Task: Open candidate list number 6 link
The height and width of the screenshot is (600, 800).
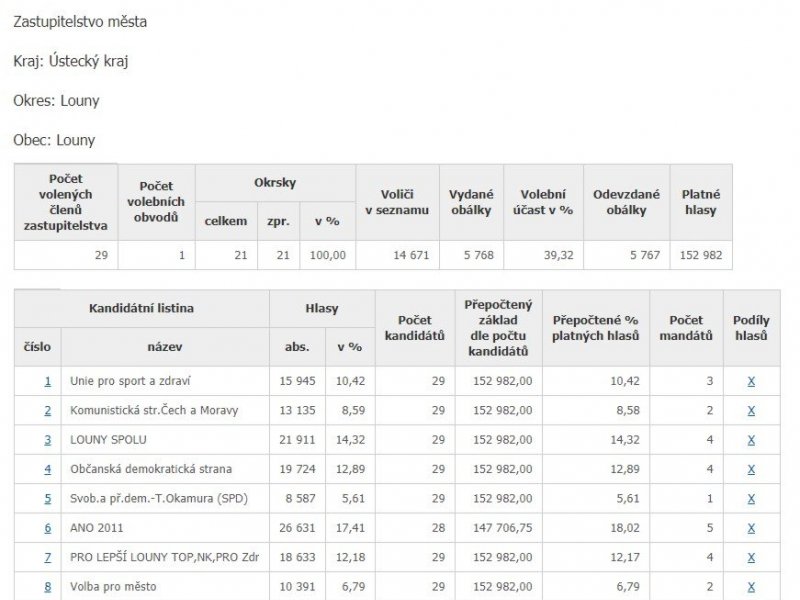Action: [x=47, y=528]
